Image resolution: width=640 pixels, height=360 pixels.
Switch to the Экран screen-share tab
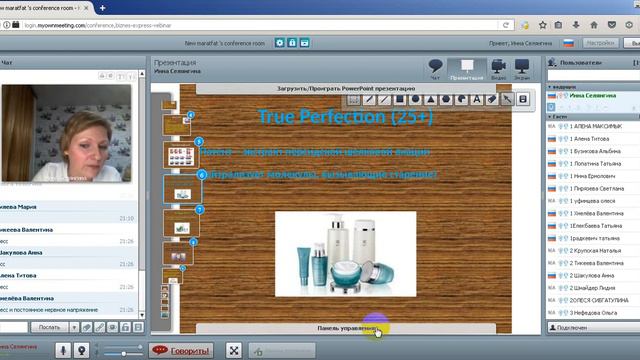coord(522,69)
